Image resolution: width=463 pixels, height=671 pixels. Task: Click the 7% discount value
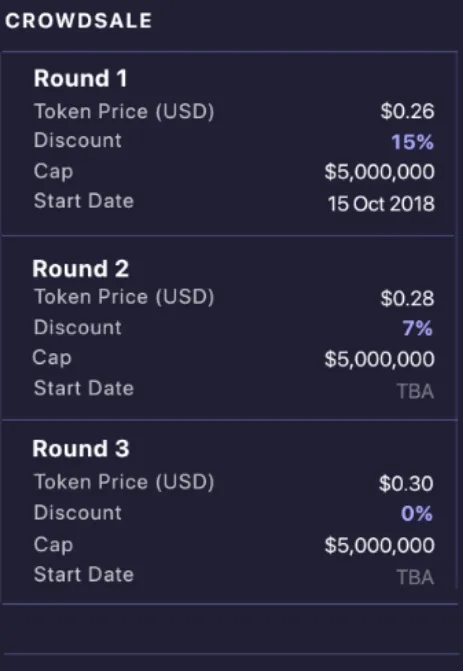point(418,328)
